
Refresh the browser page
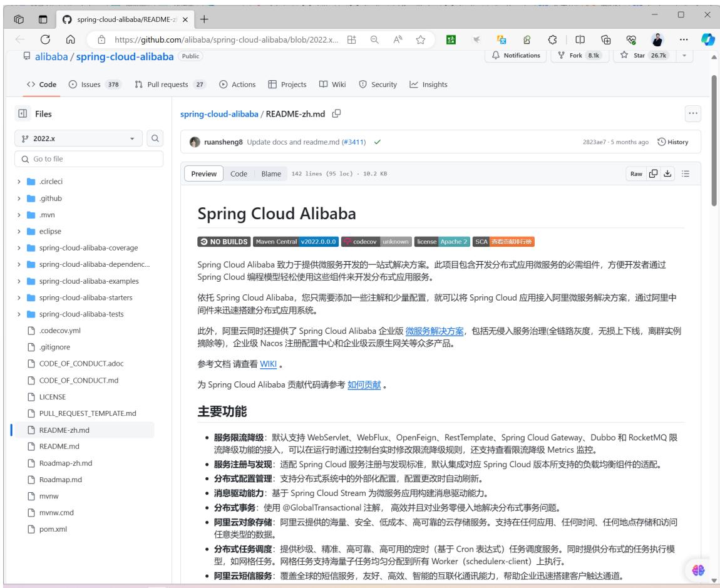(45, 39)
